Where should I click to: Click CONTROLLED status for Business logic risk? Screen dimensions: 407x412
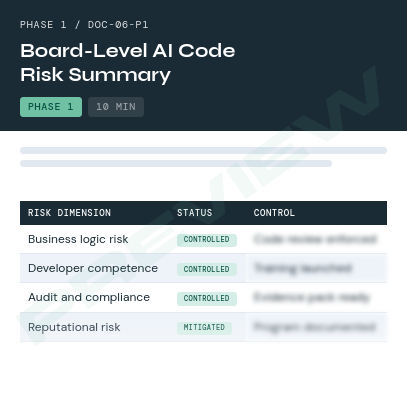(207, 240)
